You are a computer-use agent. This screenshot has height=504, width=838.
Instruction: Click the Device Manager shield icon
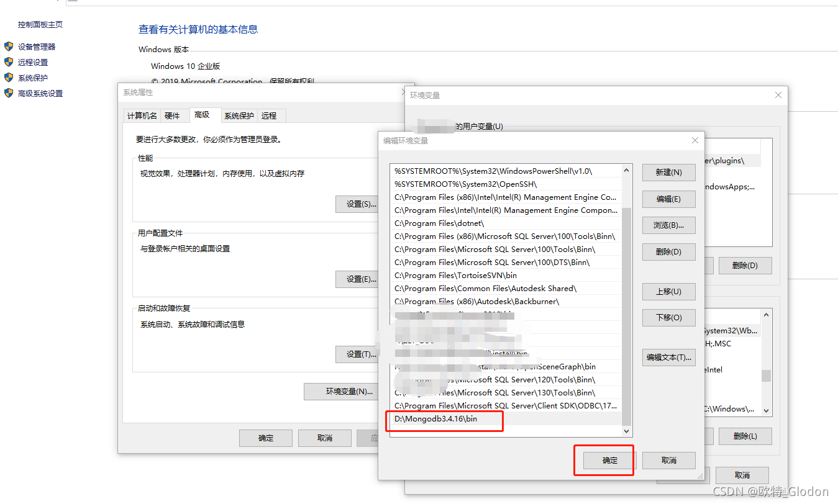[9, 47]
